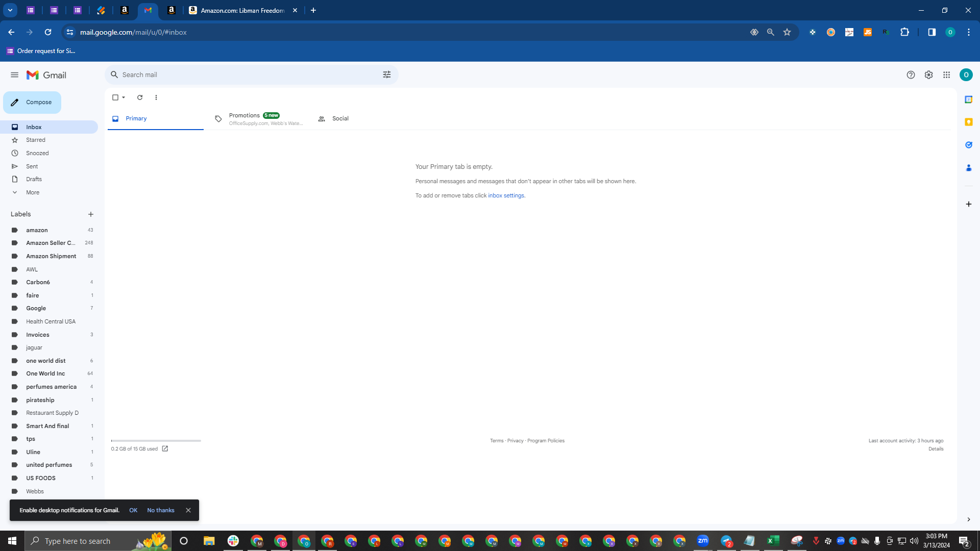Screen dimensions: 980x551
Task: Open the Google Account avatar in Gmail
Action: click(966, 75)
